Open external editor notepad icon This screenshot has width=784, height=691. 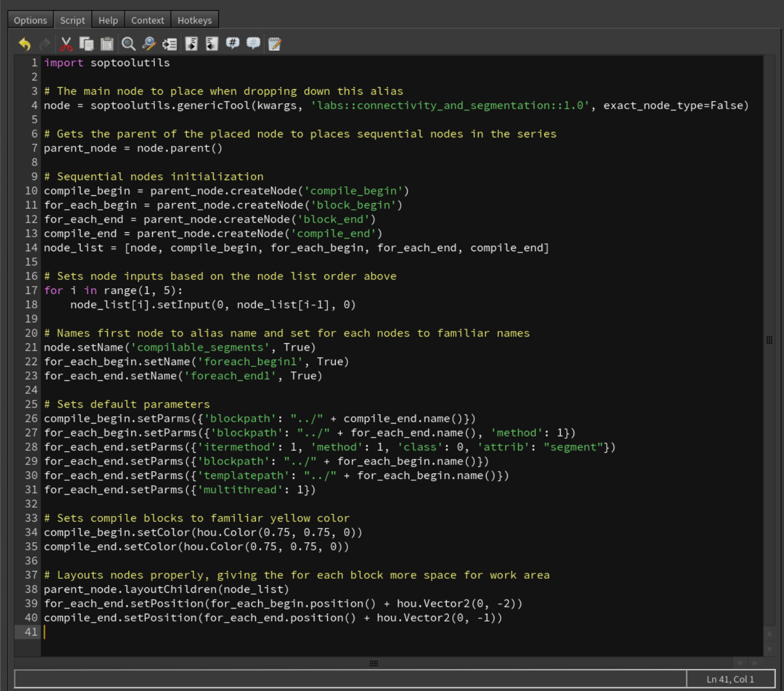[x=274, y=44]
